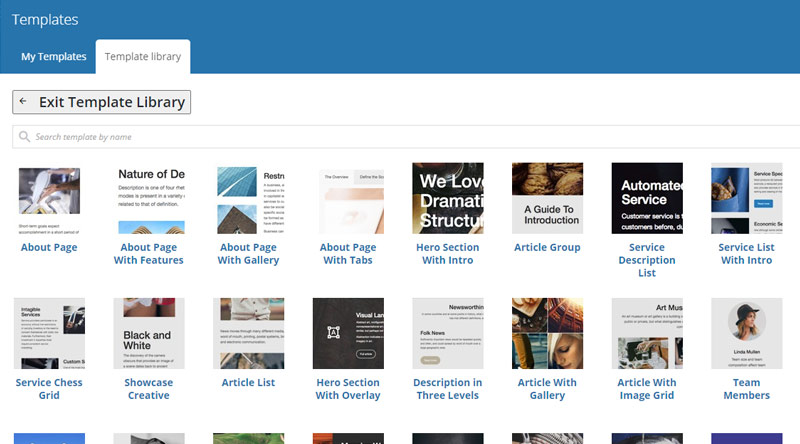Click the Article Group link text
The image size is (800, 444).
(547, 248)
